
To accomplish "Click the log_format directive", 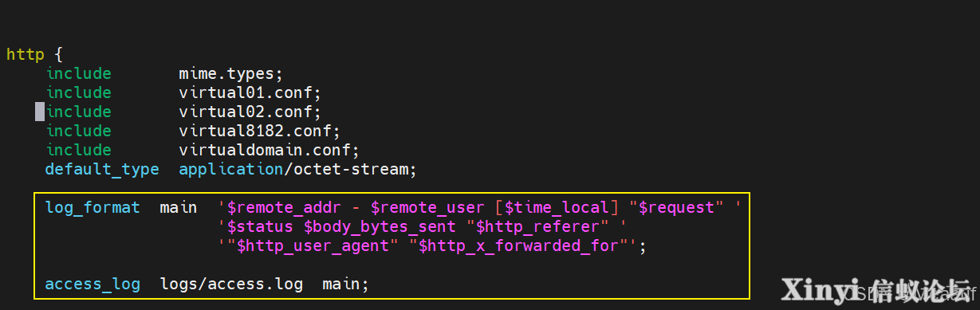I will coord(92,208).
